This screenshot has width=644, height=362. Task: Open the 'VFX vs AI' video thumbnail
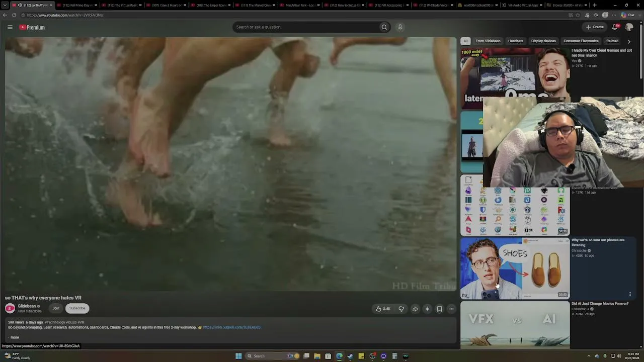point(515,324)
